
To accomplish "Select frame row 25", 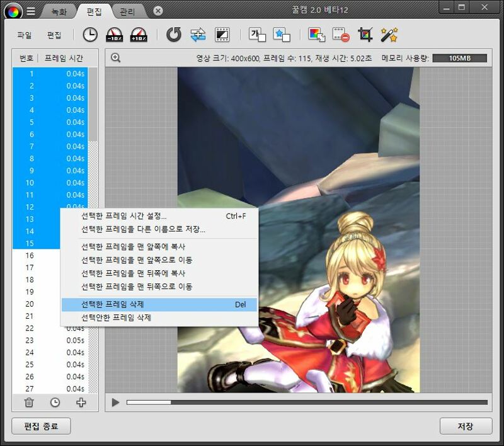I will 50,364.
